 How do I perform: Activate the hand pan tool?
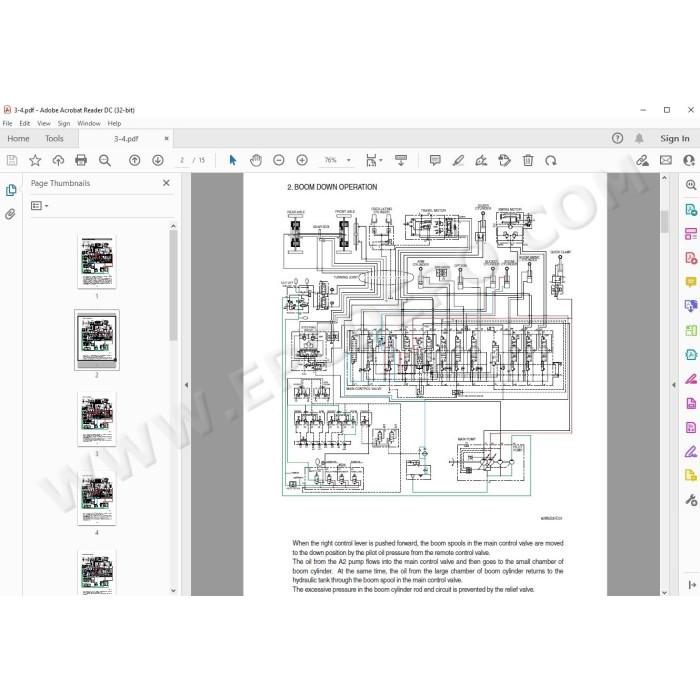(256, 160)
